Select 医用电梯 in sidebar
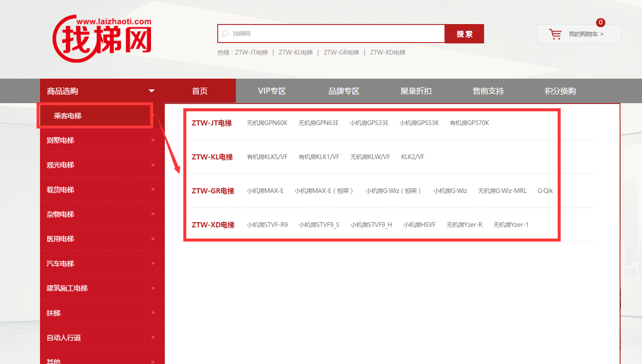The width and height of the screenshot is (642, 364). point(60,239)
